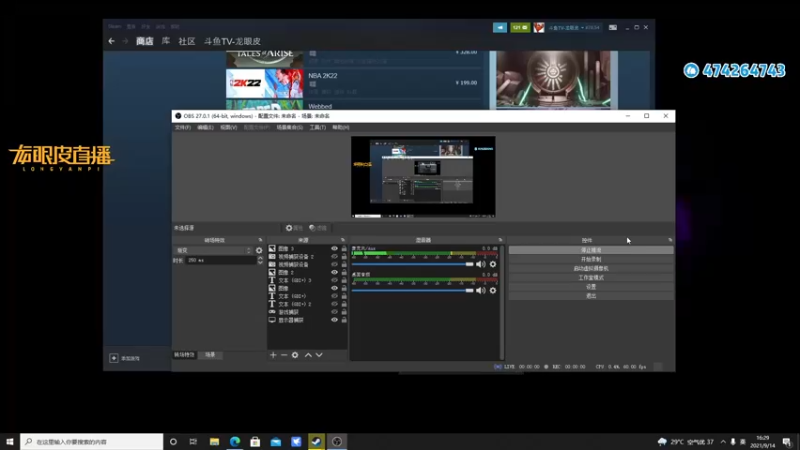Click the transition duration stepper arrows

click(x=260, y=260)
